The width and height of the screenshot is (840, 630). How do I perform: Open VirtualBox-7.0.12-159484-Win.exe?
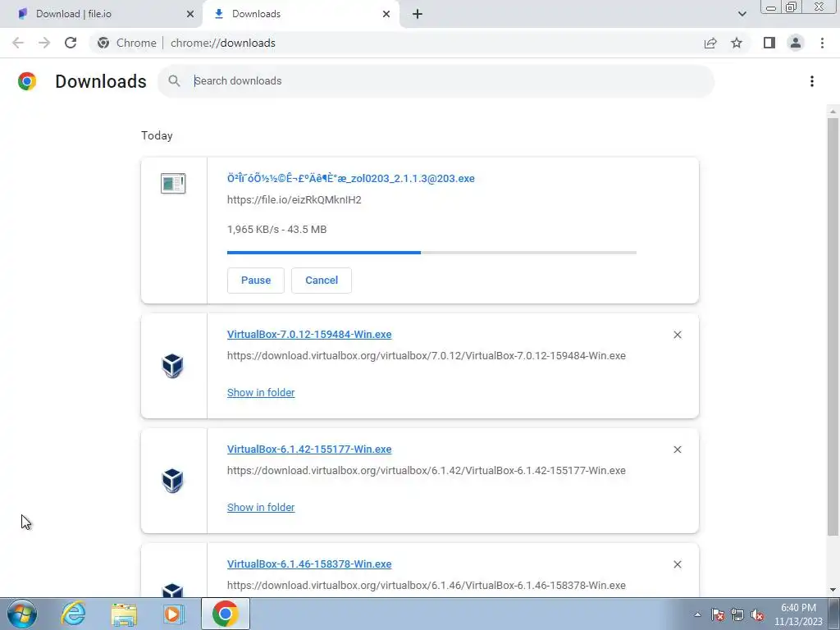[309, 335]
